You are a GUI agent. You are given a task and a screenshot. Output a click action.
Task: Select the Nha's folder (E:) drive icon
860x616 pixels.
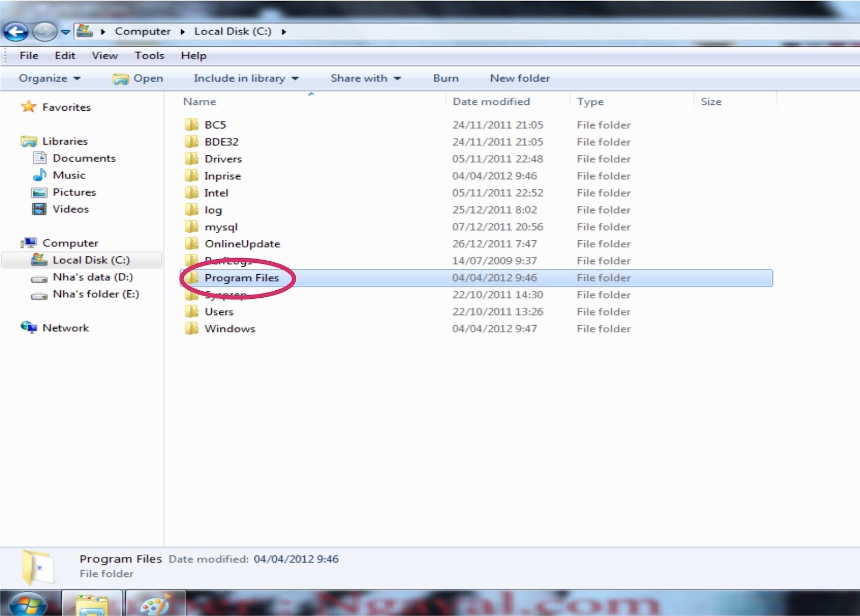coord(39,296)
